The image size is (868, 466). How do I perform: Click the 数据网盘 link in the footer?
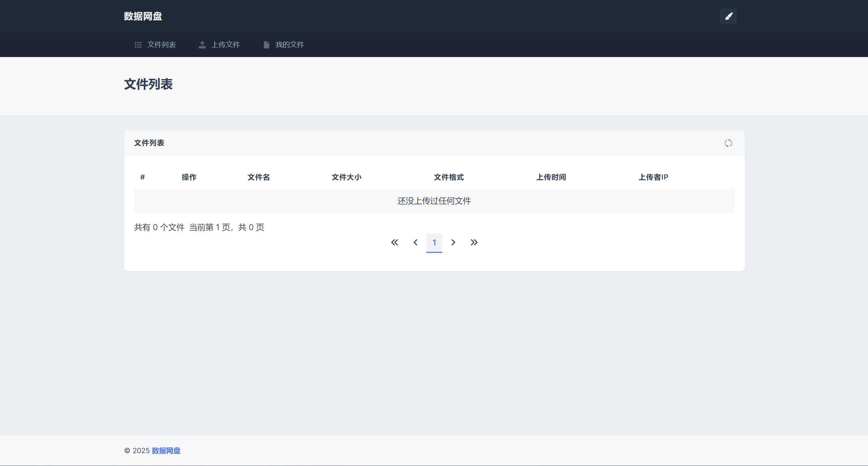166,450
